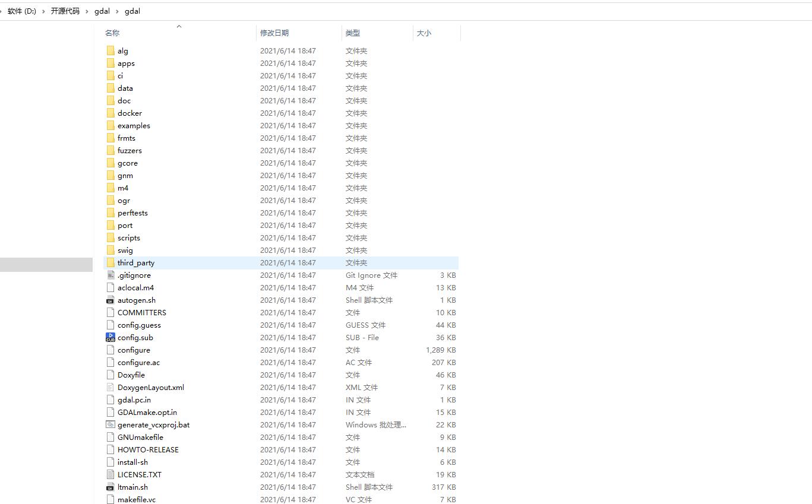Open the alg folder icon
Viewport: 812px width, 504px height.
pyautogui.click(x=110, y=50)
